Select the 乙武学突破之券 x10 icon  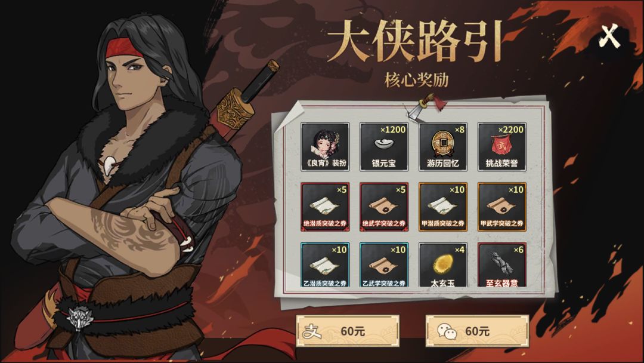click(384, 264)
